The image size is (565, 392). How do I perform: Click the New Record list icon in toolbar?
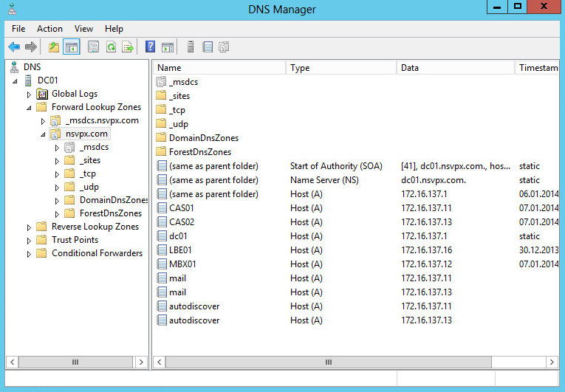point(208,47)
